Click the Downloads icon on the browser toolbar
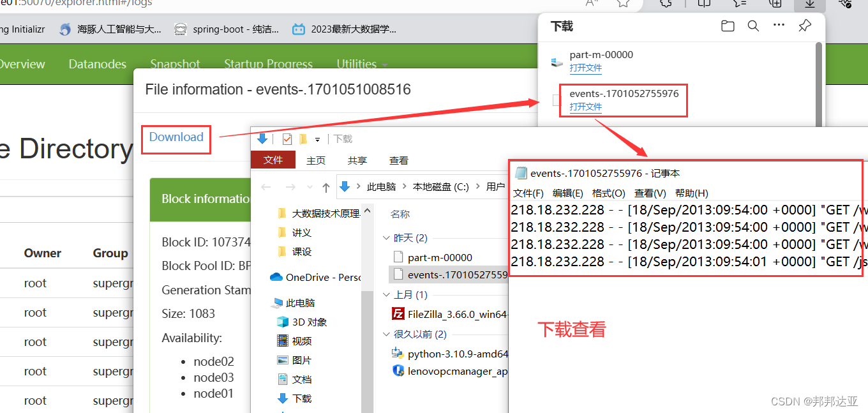 [809, 4]
